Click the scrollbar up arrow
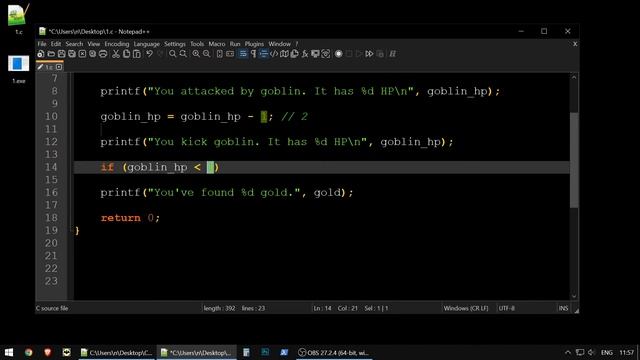 point(574,77)
